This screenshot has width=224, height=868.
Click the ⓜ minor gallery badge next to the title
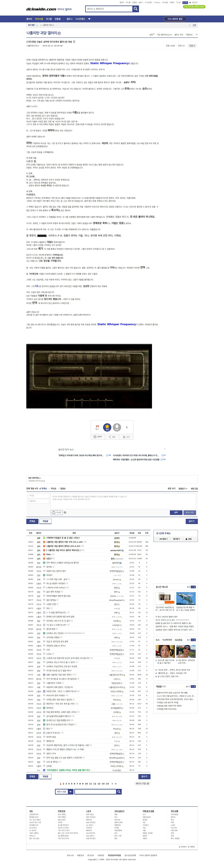(x=59, y=33)
